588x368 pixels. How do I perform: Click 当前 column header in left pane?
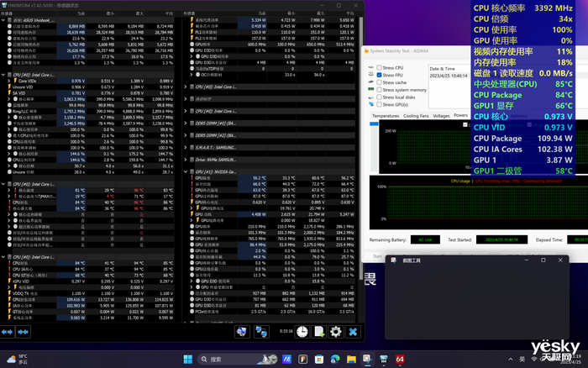tap(81, 13)
